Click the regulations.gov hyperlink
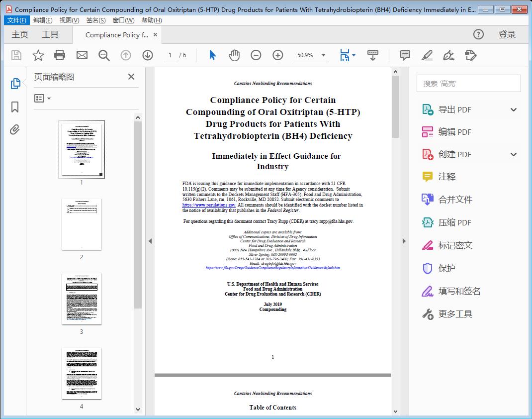The height and width of the screenshot is (419, 532). 208,205
